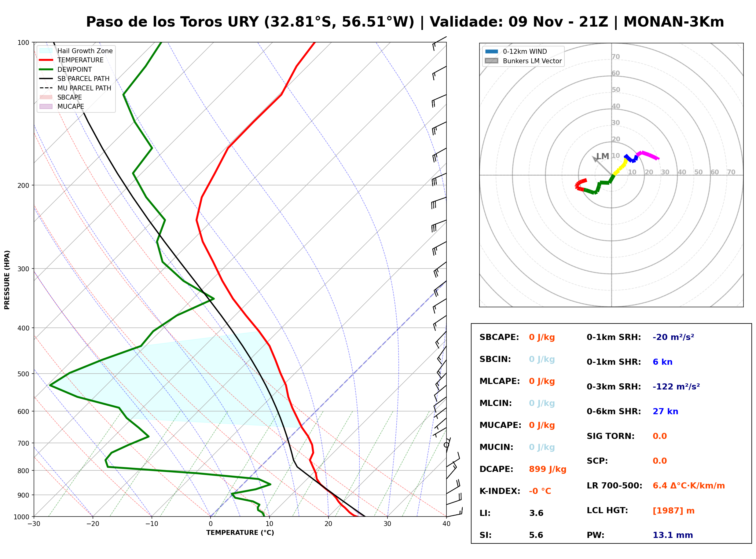The image size is (756, 559).
Task: Click the red TEMPERATURE legend line
Action: tap(46, 60)
